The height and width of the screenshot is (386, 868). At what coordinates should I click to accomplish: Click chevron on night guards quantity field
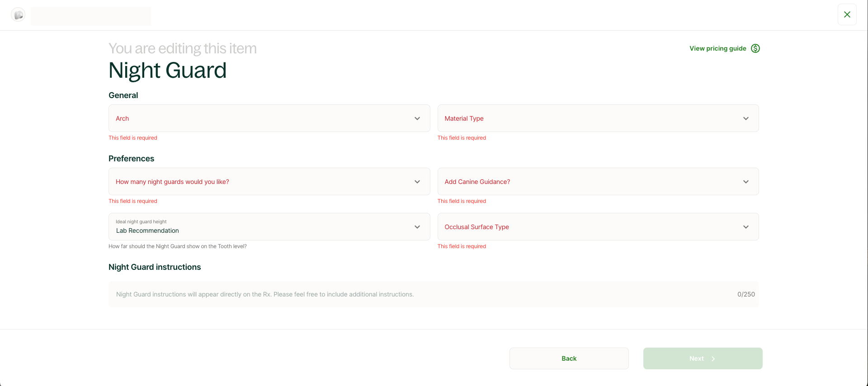click(417, 182)
